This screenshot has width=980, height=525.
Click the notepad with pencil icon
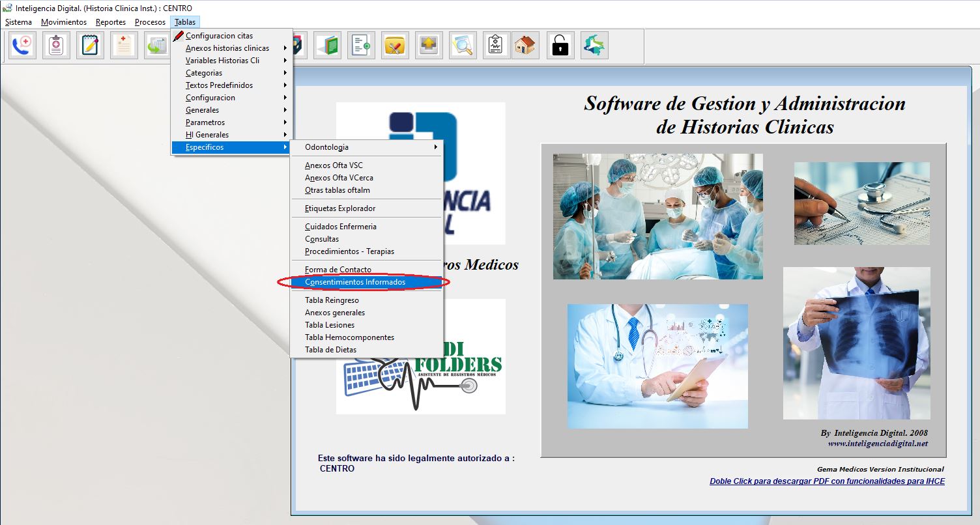click(90, 46)
